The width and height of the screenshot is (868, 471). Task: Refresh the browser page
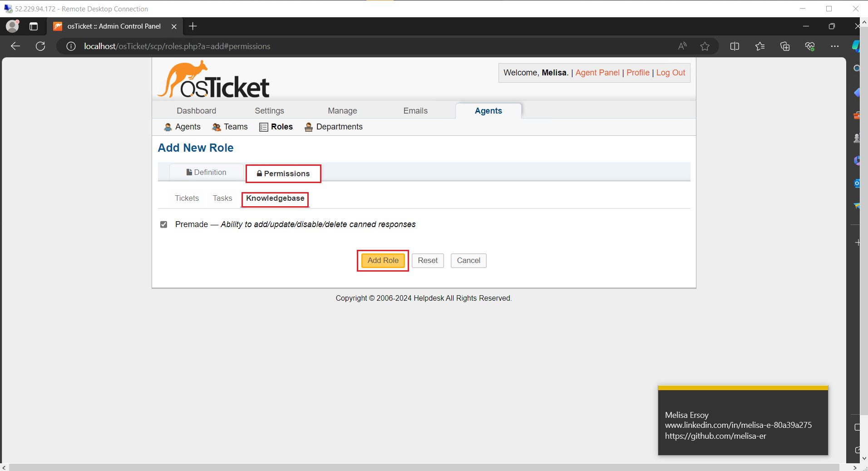point(40,46)
